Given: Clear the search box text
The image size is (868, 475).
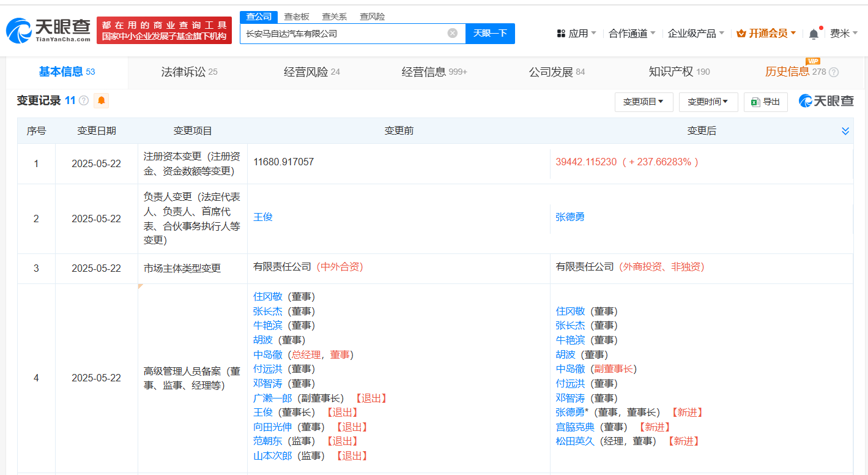Looking at the screenshot, I should pos(452,34).
